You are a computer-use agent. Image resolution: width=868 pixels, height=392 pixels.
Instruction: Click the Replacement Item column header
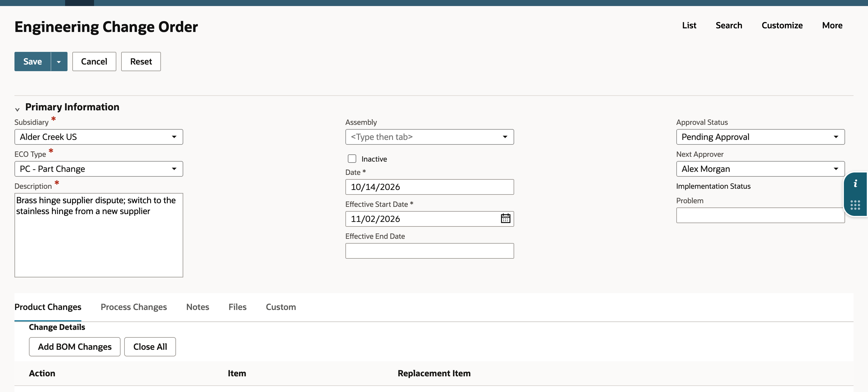click(x=434, y=374)
